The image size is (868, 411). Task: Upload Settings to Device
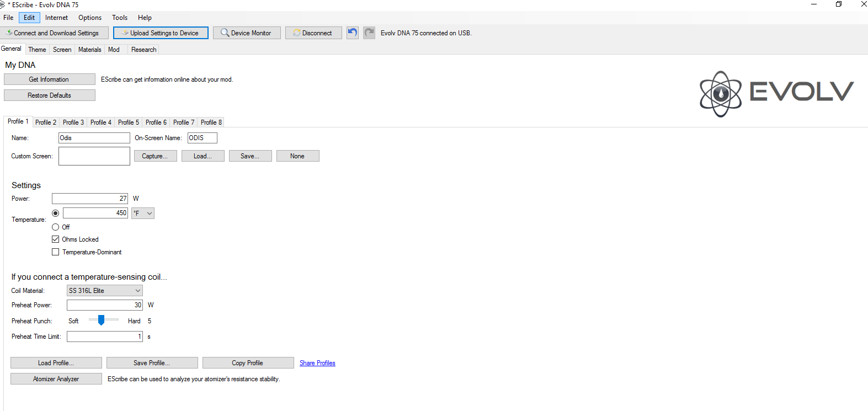161,33
